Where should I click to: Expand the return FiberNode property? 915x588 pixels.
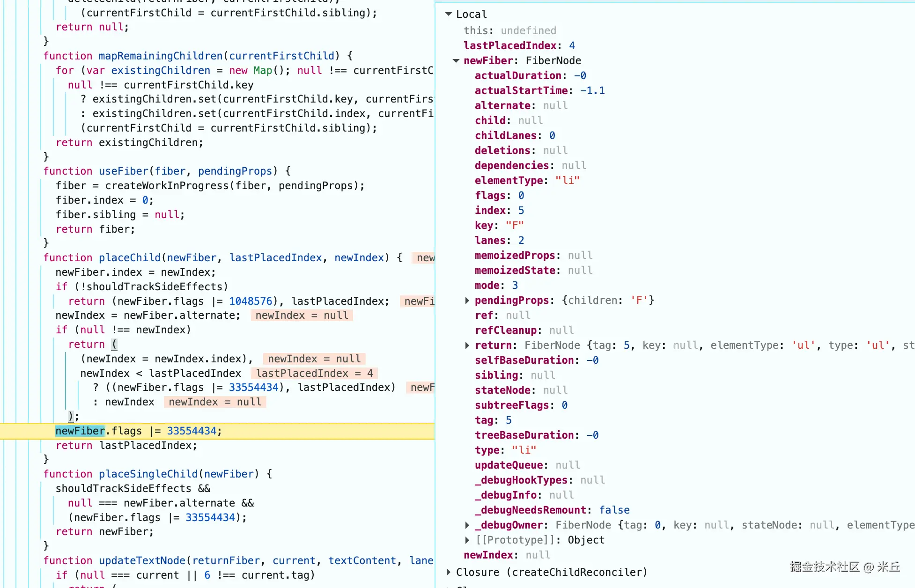pos(467,345)
